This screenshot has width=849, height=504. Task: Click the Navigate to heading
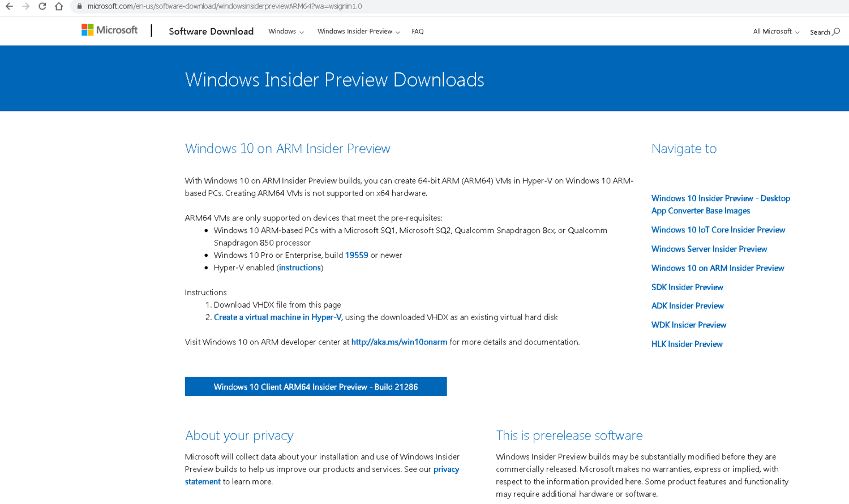pos(684,148)
